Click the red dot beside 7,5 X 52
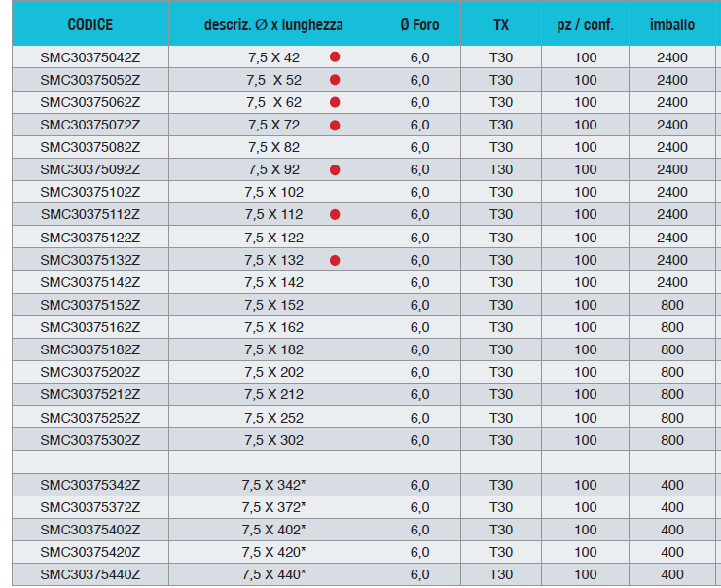This screenshot has width=721, height=588. coord(335,80)
